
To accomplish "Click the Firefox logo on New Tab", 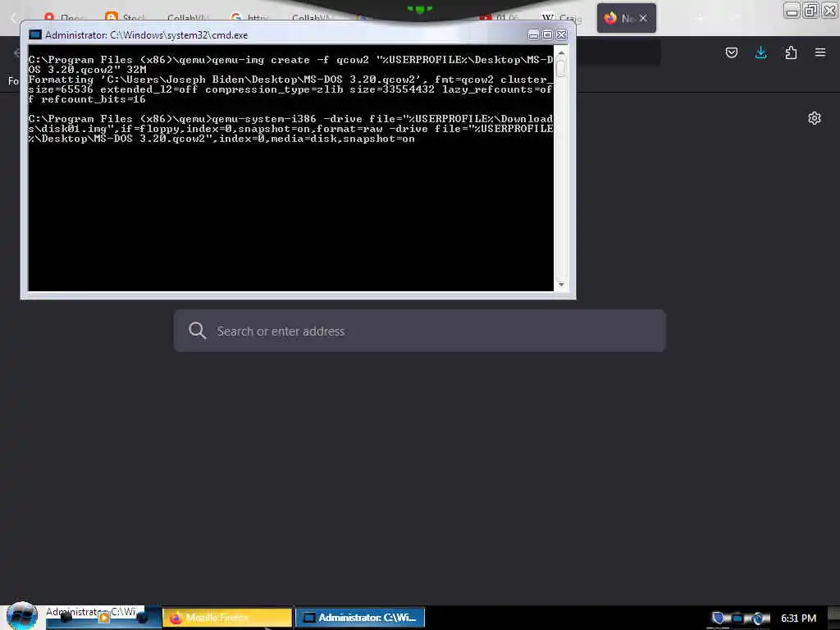I will pos(610,18).
